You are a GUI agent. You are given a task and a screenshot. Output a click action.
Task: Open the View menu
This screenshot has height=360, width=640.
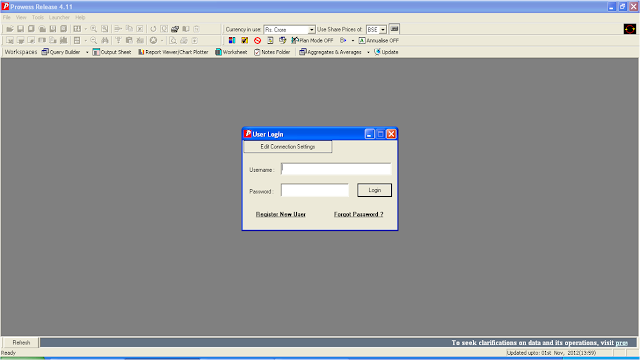(x=21, y=18)
